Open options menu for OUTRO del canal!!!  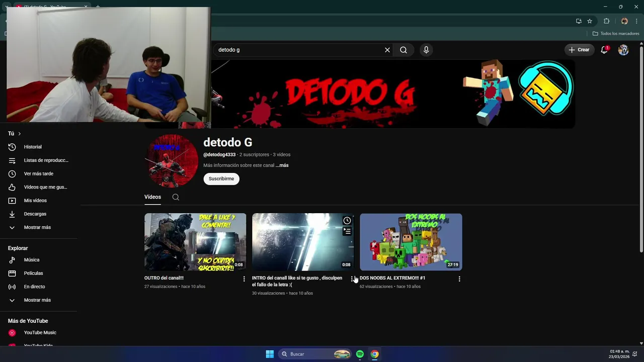(244, 279)
